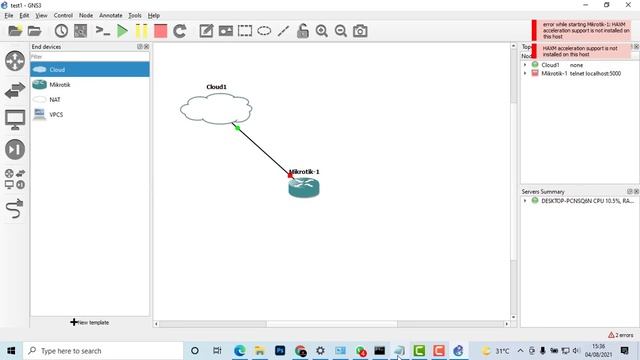Select the Add a link cable tool
This screenshot has width=640, height=360.
point(15,209)
